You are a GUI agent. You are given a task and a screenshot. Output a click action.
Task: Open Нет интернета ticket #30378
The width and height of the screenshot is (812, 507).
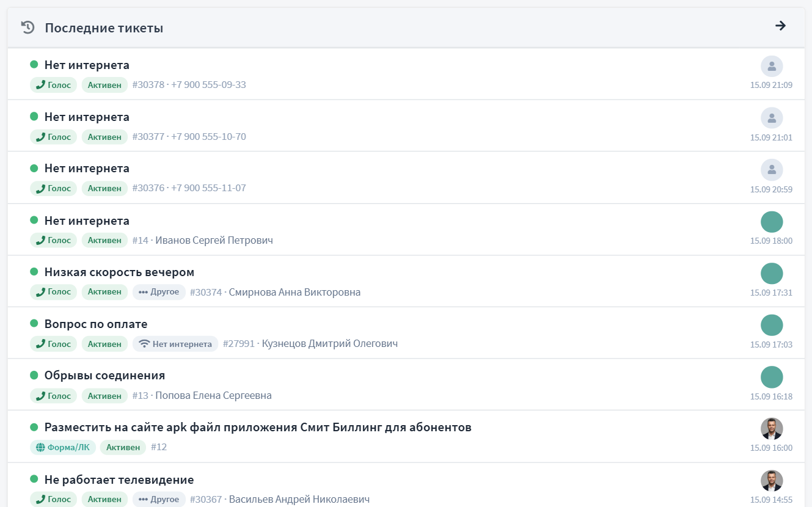87,65
